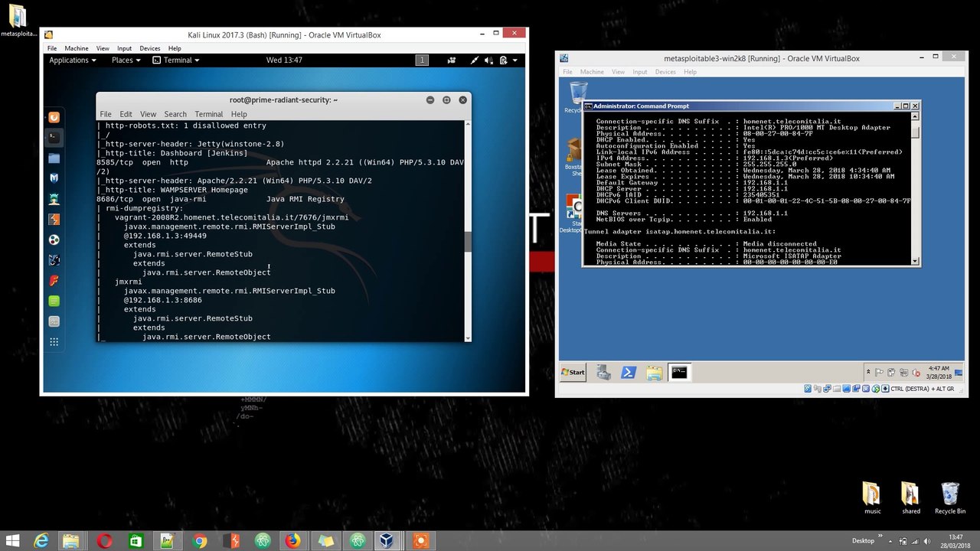Open Notepad++ on host taskbar

168,541
